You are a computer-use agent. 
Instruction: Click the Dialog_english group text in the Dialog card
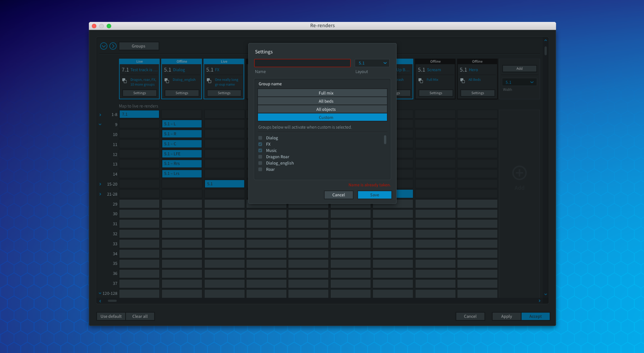click(x=184, y=80)
